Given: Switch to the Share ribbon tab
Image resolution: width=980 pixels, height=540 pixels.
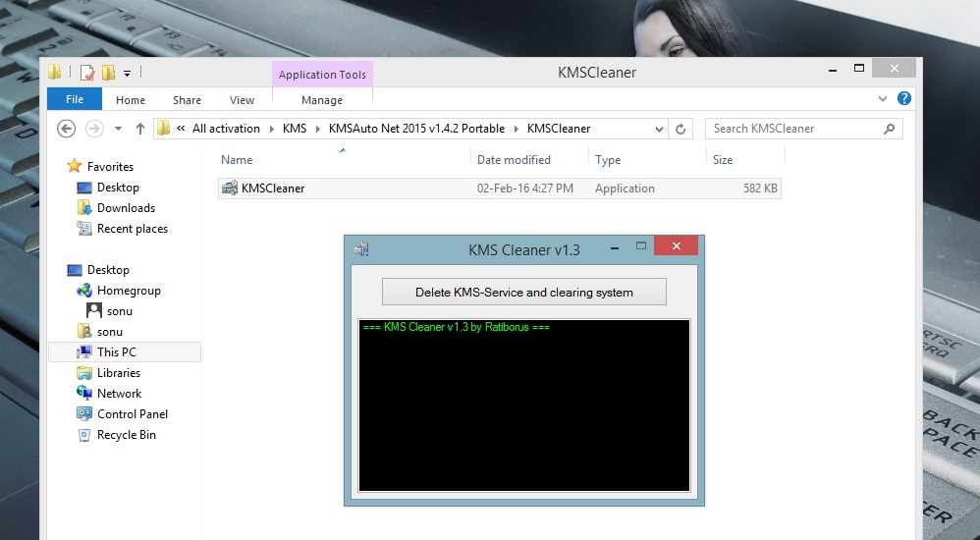Looking at the screenshot, I should coord(187,100).
